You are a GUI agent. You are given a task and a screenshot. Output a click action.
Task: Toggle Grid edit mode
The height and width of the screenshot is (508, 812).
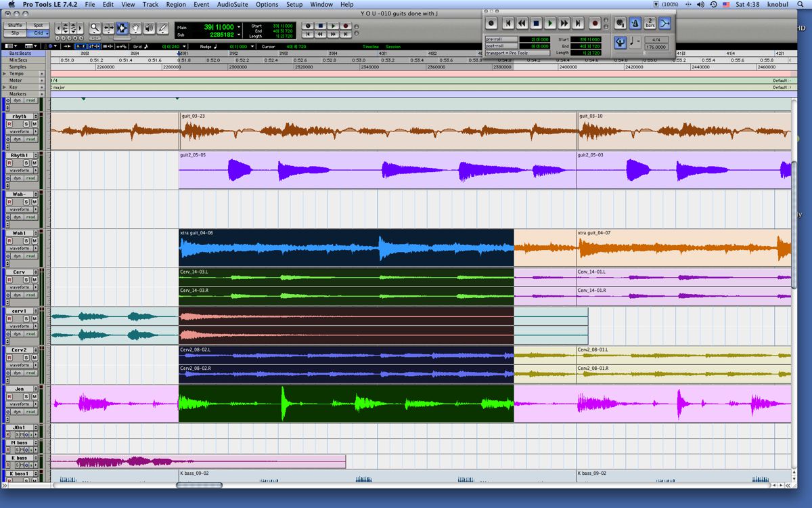pos(38,33)
